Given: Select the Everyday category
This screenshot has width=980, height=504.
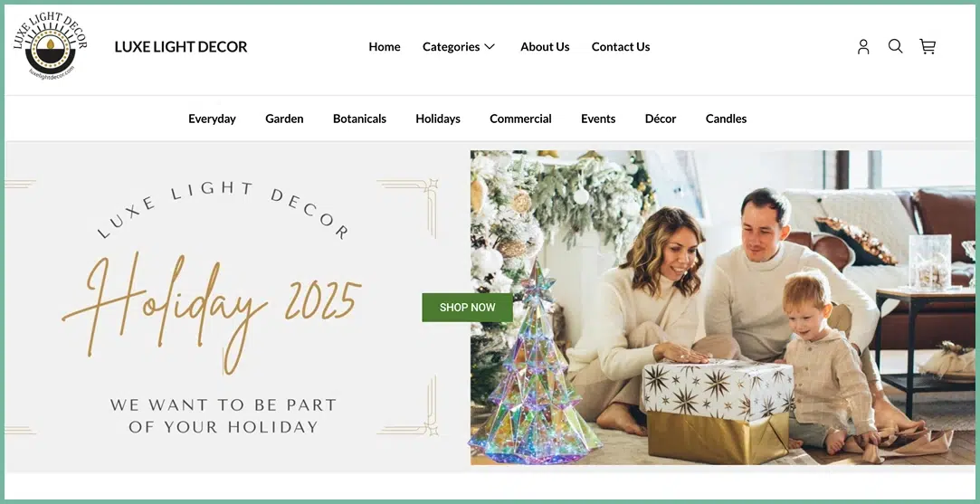Looking at the screenshot, I should tap(212, 119).
